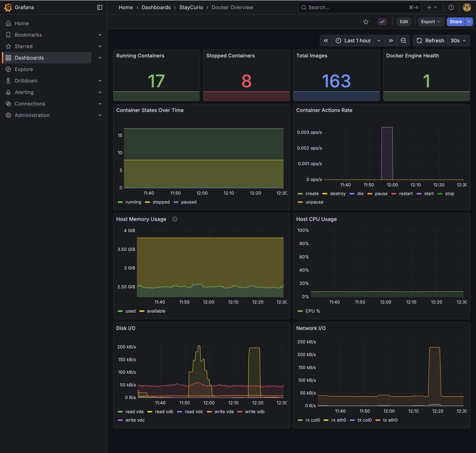Open the Last 1 hour time picker
This screenshot has height=453, width=476.
point(358,40)
